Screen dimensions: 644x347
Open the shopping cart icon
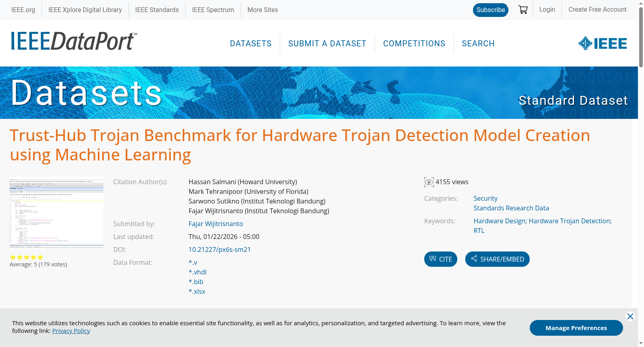click(x=523, y=10)
